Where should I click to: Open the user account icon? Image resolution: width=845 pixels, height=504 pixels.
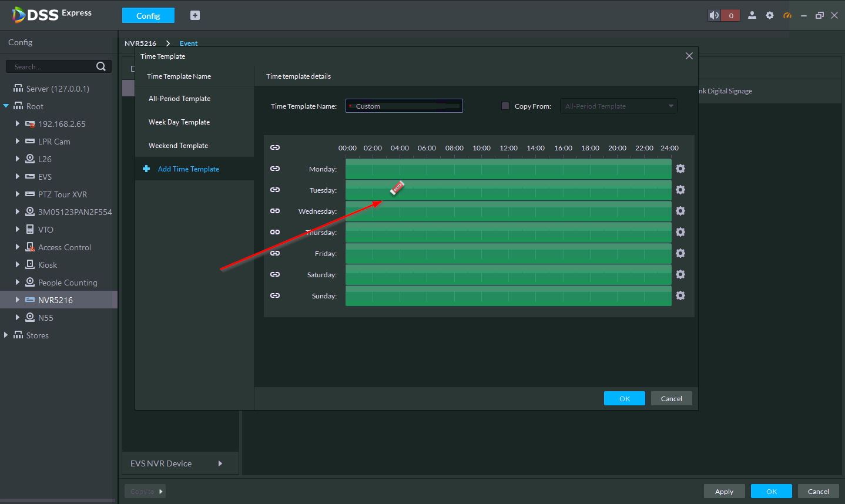click(752, 15)
